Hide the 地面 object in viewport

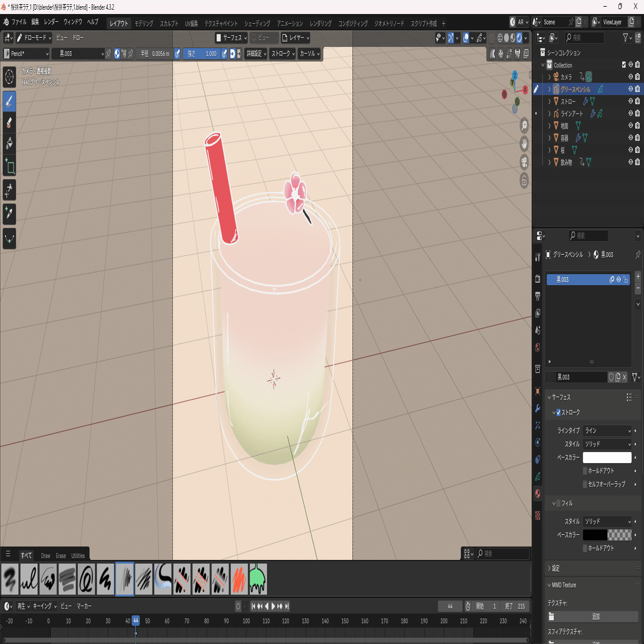tap(631, 126)
